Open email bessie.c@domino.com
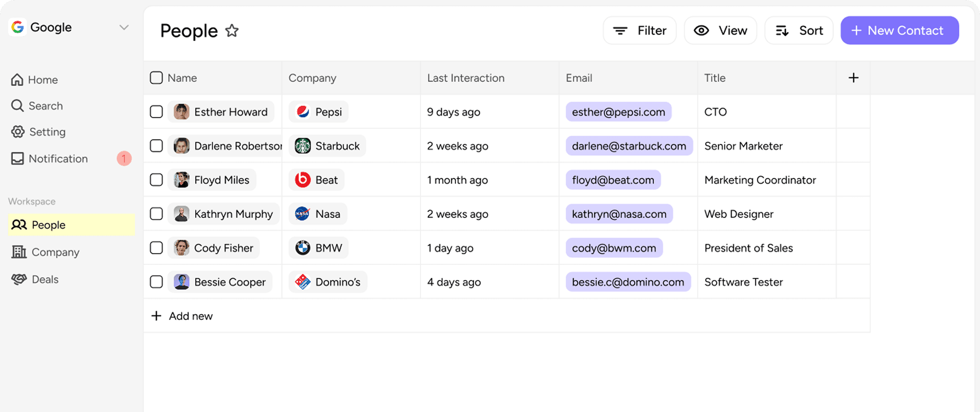 pos(628,282)
